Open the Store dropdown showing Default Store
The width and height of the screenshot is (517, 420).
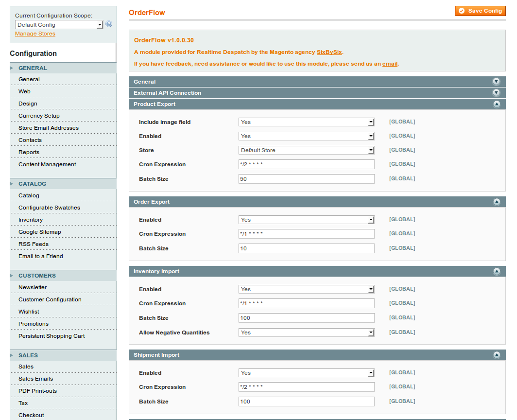[x=306, y=150]
